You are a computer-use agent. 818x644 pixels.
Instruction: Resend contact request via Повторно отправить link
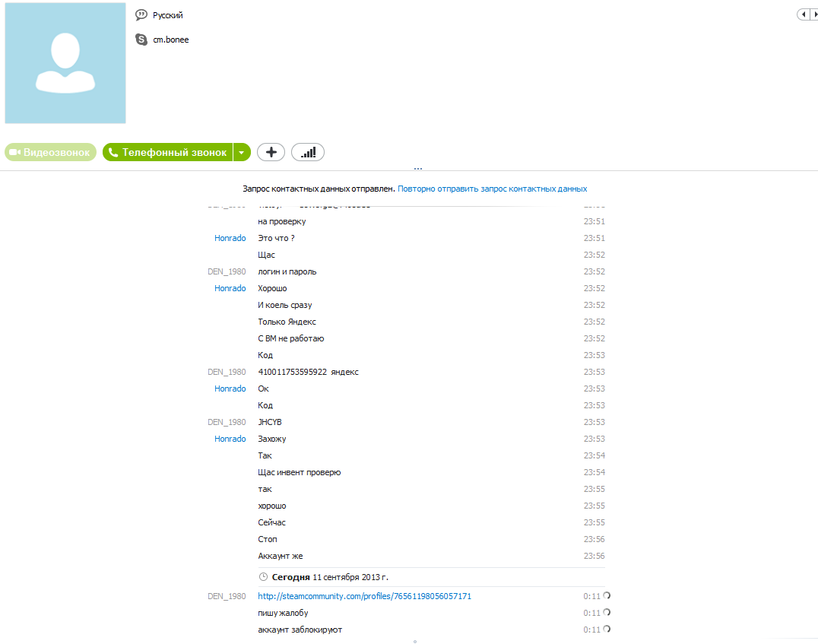tap(492, 189)
